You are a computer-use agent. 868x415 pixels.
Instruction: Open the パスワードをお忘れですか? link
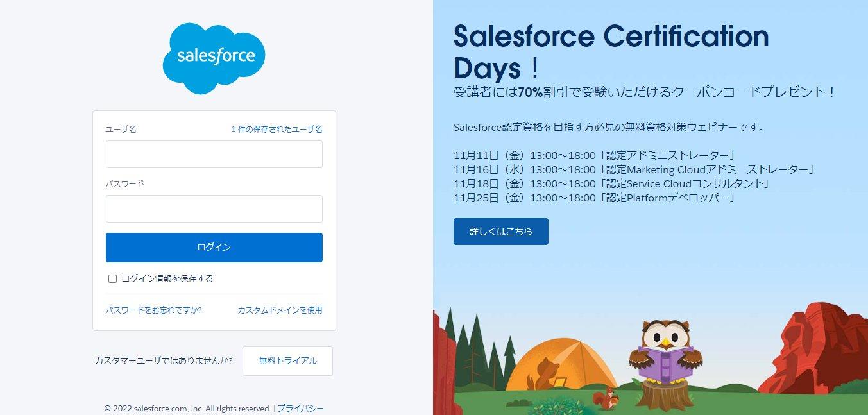(154, 310)
